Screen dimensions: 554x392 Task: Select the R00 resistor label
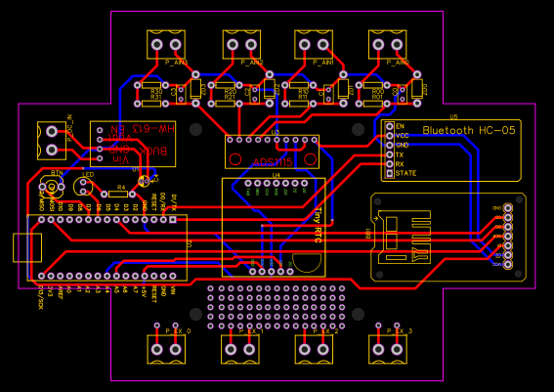[x=378, y=92]
